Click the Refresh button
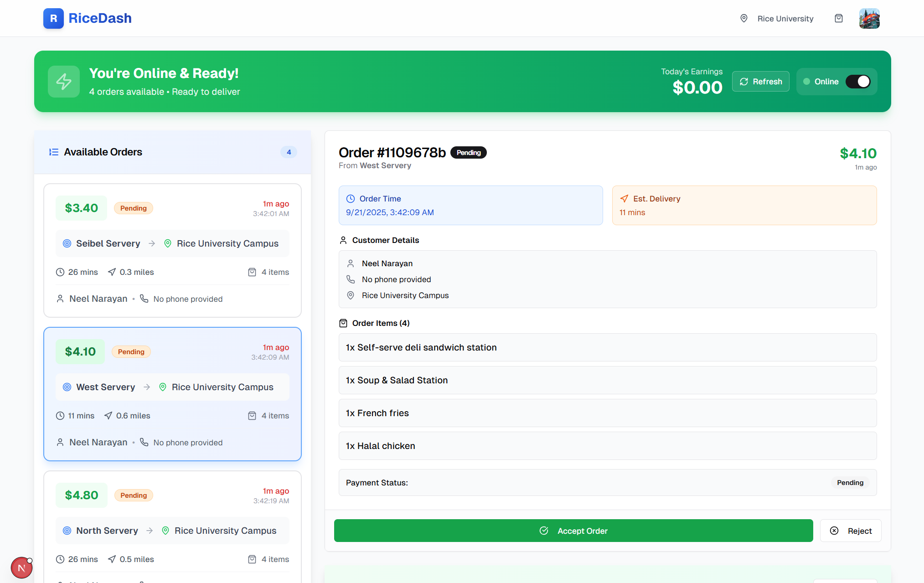924x583 pixels. (x=760, y=82)
